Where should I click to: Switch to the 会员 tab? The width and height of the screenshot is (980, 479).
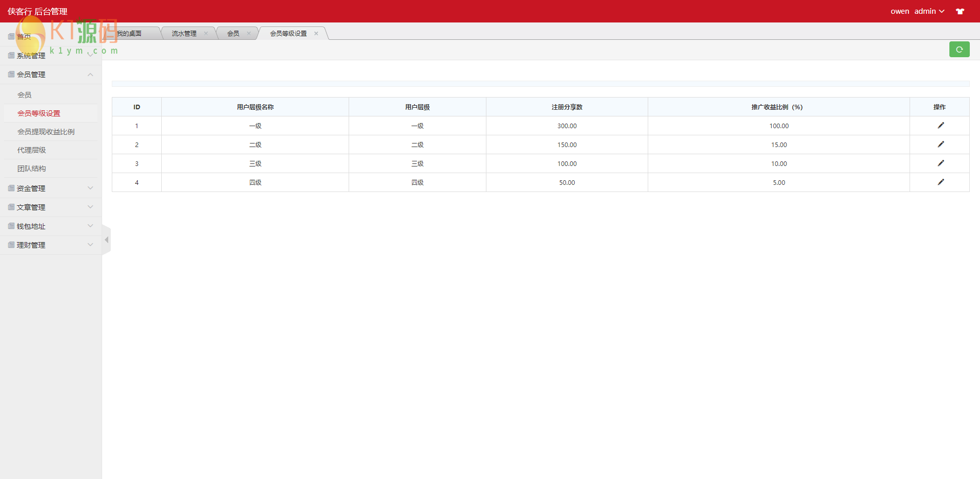233,34
